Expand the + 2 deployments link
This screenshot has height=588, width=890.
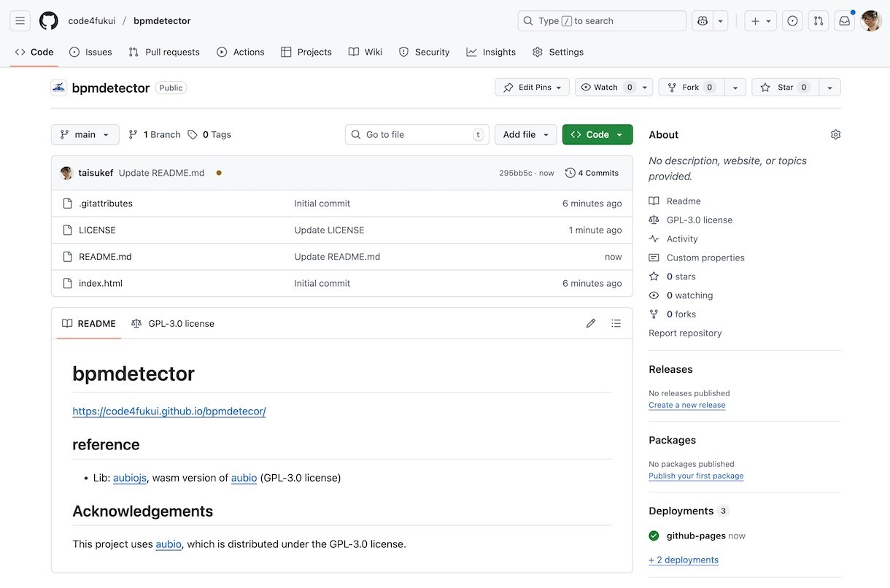click(684, 560)
